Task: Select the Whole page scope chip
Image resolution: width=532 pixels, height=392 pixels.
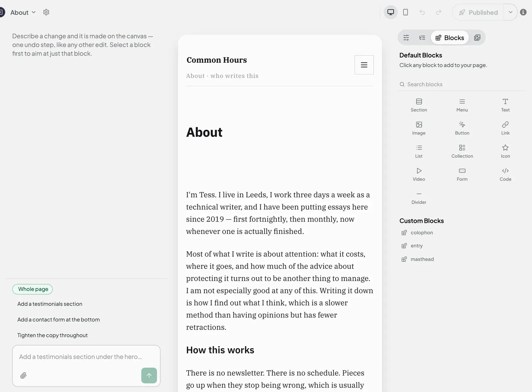Action: (33, 289)
